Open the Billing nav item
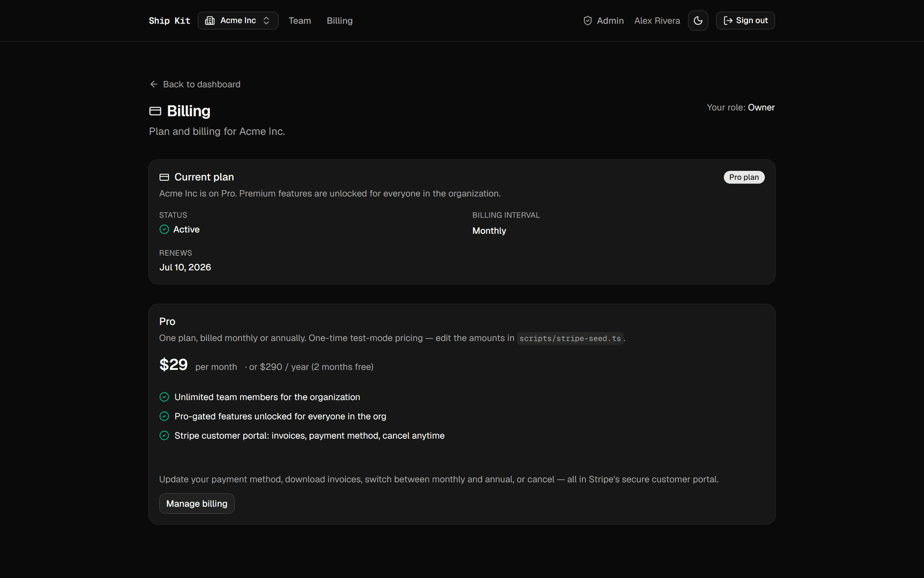This screenshot has width=924, height=578. click(340, 21)
